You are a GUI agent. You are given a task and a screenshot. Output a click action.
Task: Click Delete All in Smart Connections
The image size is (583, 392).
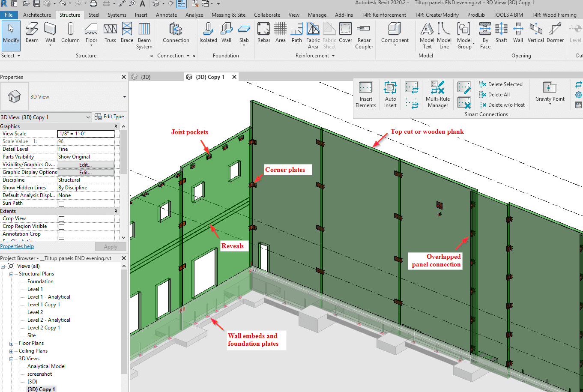point(495,95)
